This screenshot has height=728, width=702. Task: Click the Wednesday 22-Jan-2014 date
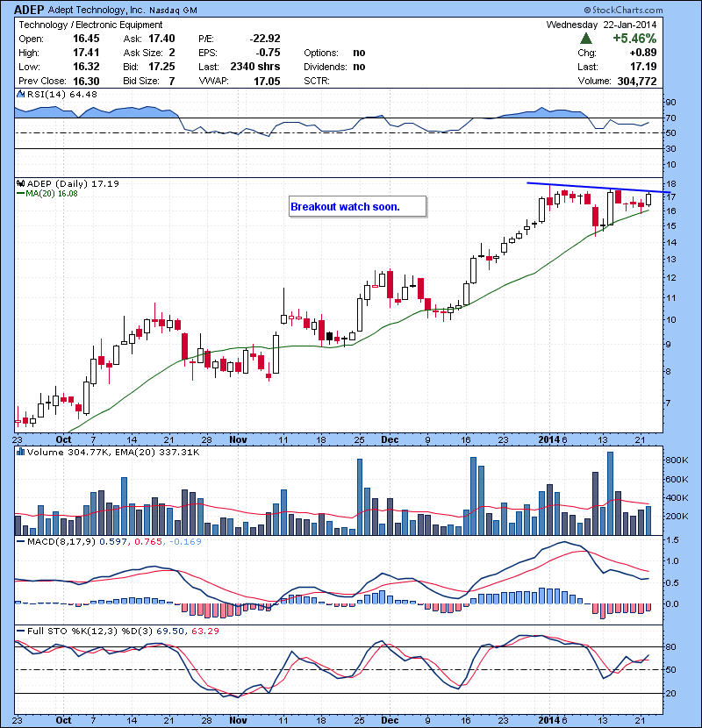coord(601,25)
